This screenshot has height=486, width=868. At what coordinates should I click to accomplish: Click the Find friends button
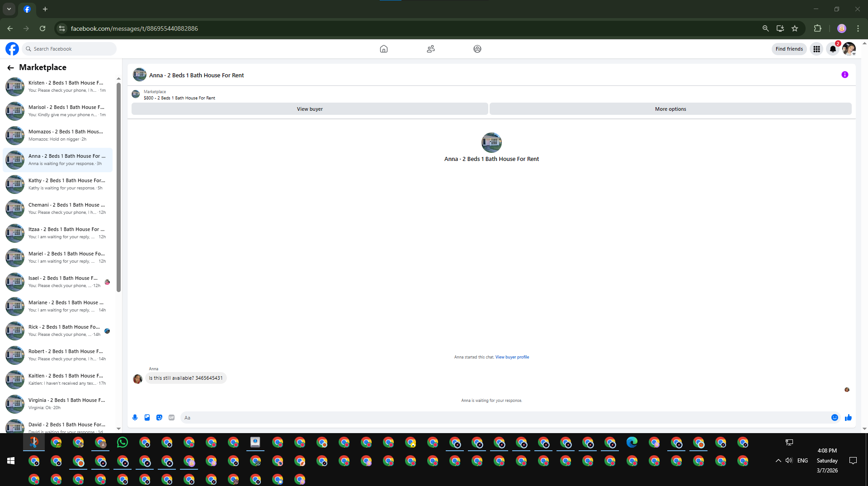[789, 49]
